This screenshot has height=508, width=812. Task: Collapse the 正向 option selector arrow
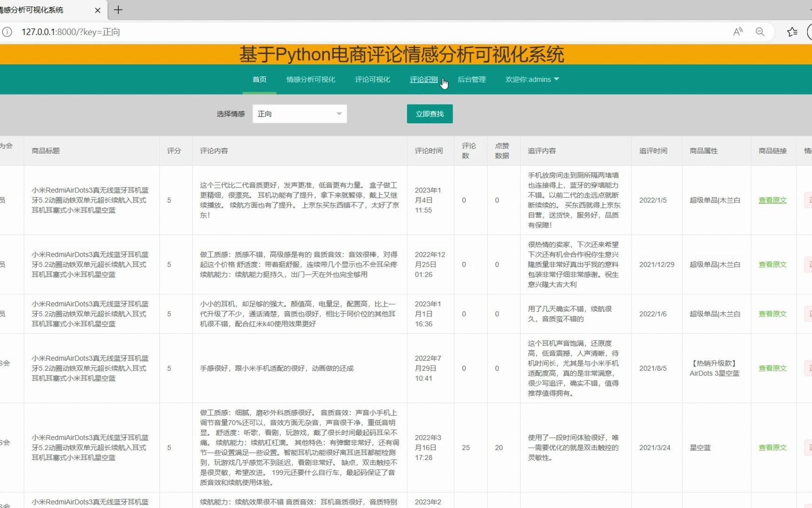coord(339,113)
